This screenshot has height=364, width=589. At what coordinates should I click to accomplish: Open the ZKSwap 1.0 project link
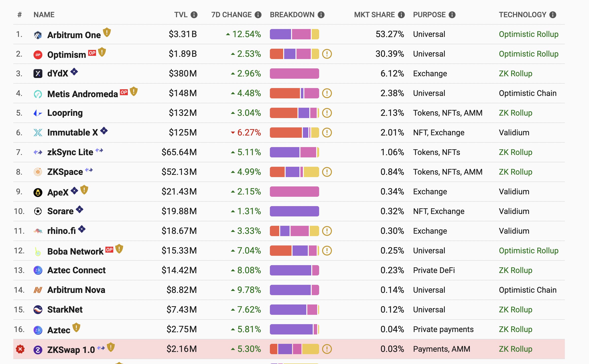(x=71, y=350)
